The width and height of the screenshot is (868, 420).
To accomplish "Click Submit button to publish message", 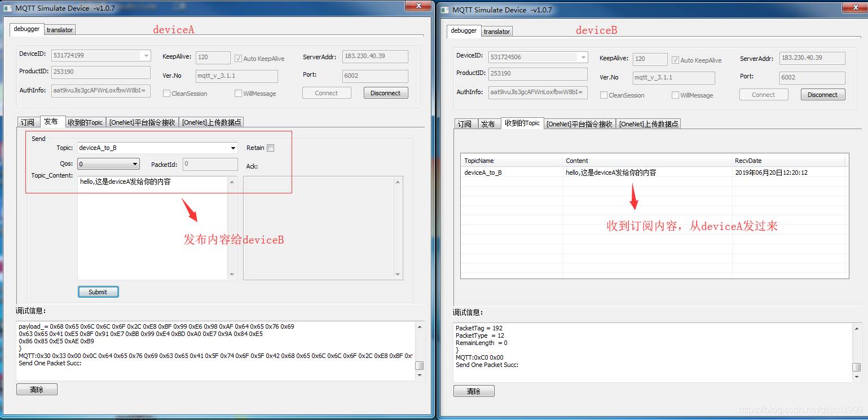I will pyautogui.click(x=98, y=292).
